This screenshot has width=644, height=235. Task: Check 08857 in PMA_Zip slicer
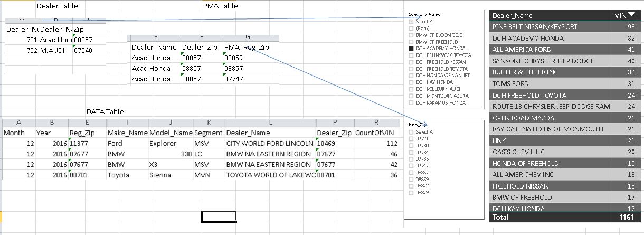411,172
